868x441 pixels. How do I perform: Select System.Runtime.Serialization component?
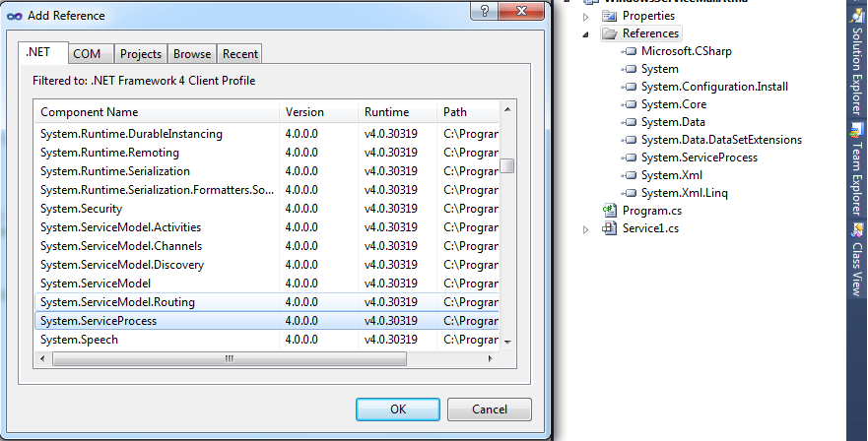click(266, 171)
